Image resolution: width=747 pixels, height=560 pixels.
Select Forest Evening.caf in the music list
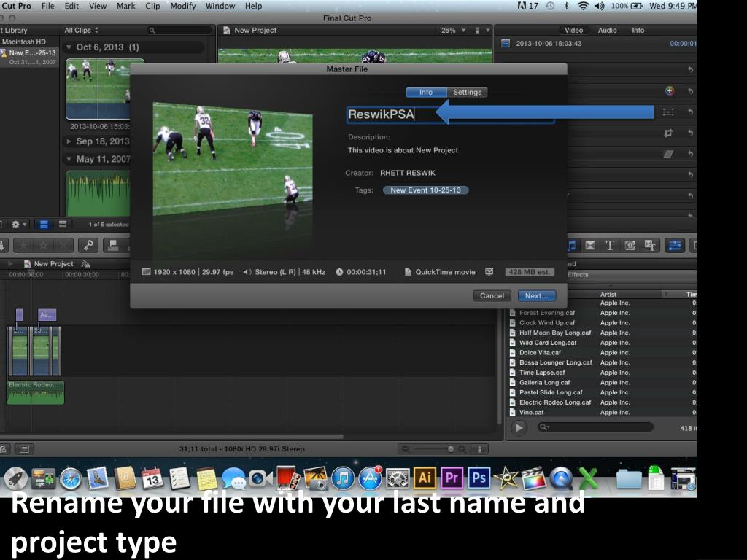(547, 313)
